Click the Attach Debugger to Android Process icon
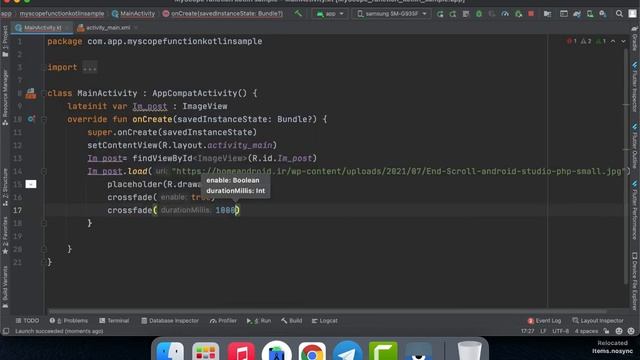The image size is (640, 360). (x=518, y=14)
